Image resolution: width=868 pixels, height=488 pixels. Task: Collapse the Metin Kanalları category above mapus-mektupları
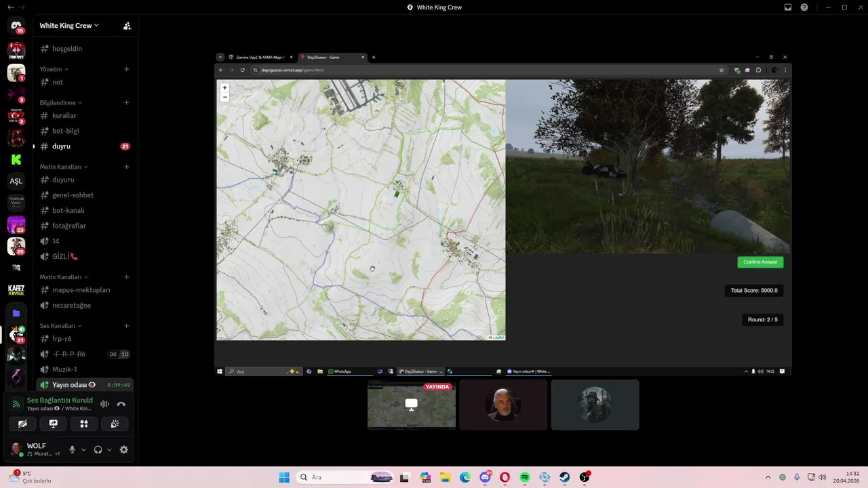[x=63, y=277]
